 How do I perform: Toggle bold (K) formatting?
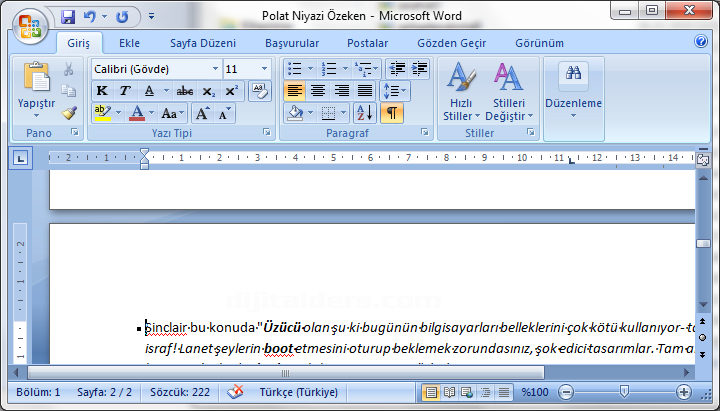pyautogui.click(x=102, y=91)
